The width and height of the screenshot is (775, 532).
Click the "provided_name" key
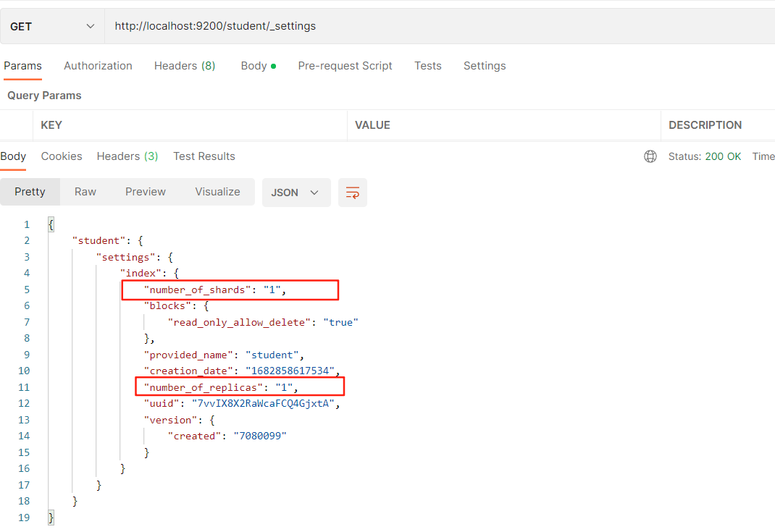click(188, 355)
